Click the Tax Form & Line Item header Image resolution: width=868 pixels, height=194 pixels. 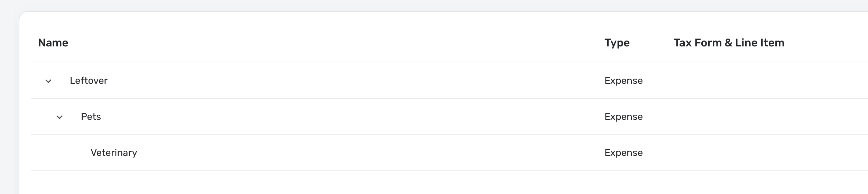point(729,43)
